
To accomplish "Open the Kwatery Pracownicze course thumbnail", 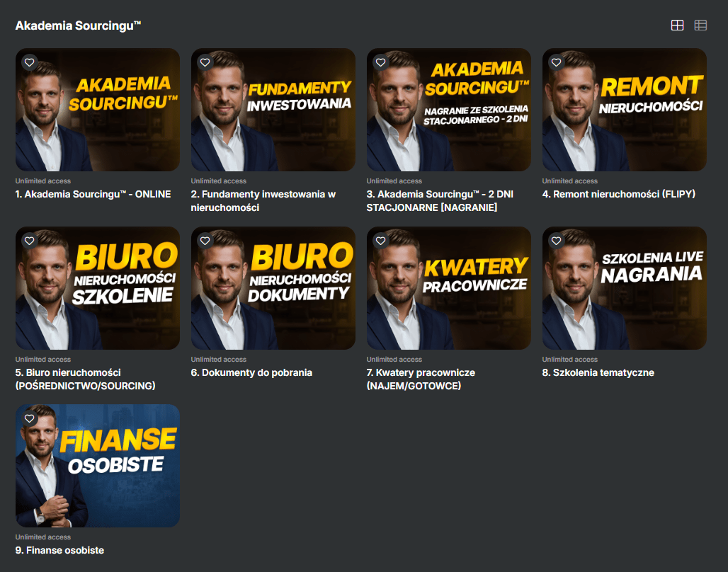I will [x=449, y=288].
